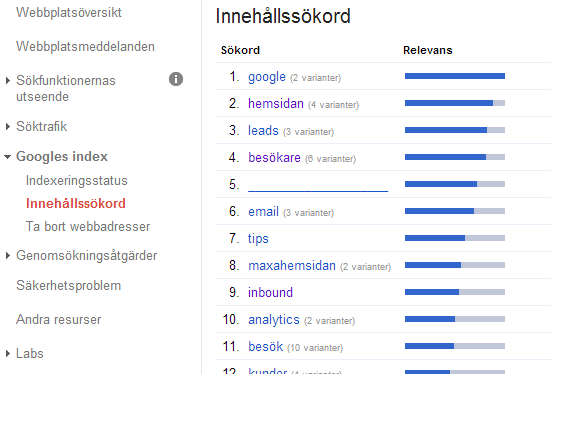Click the info icon beside Sökfunktionernas utseende
576x426 pixels.
click(x=176, y=79)
